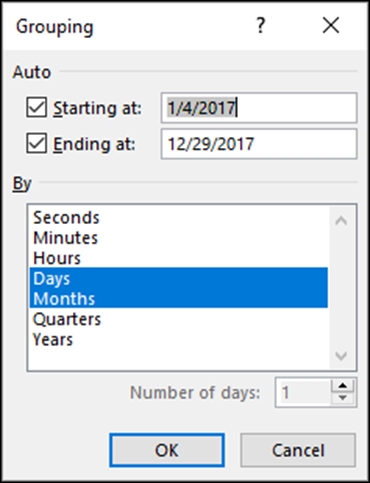The image size is (370, 483).
Task: Select Years in the By list
Action: tap(179, 339)
